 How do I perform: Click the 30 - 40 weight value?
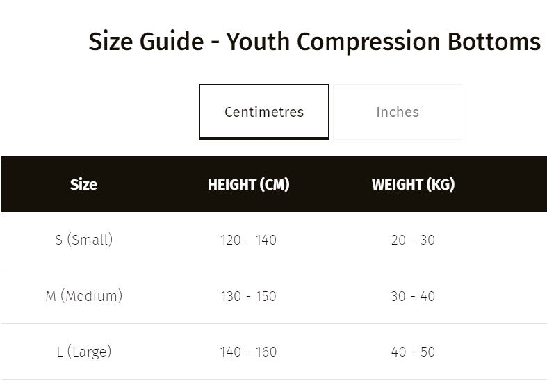[413, 296]
